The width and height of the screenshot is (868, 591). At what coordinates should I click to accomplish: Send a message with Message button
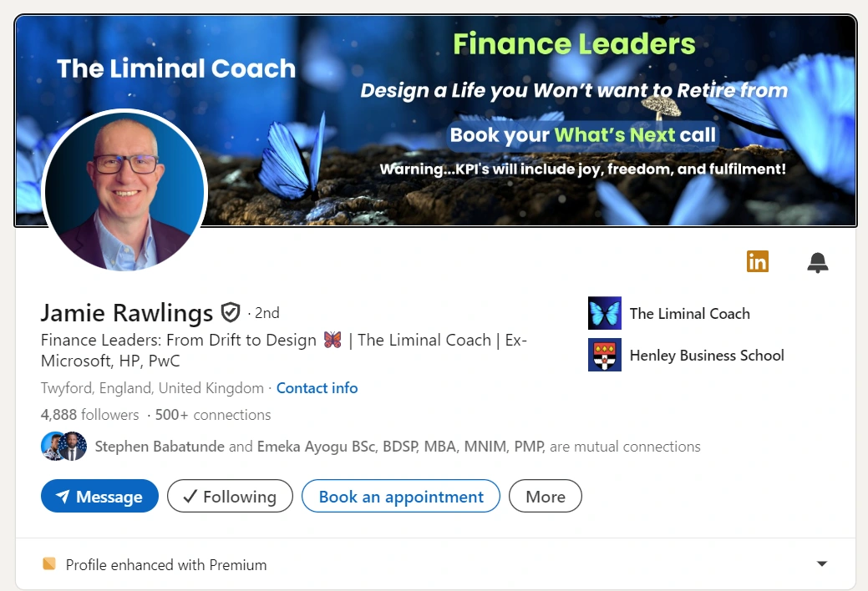(99, 496)
